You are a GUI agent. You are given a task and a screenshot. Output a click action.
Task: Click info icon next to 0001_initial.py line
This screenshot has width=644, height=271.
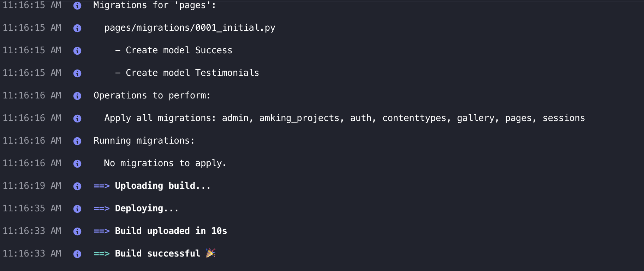[x=77, y=28]
